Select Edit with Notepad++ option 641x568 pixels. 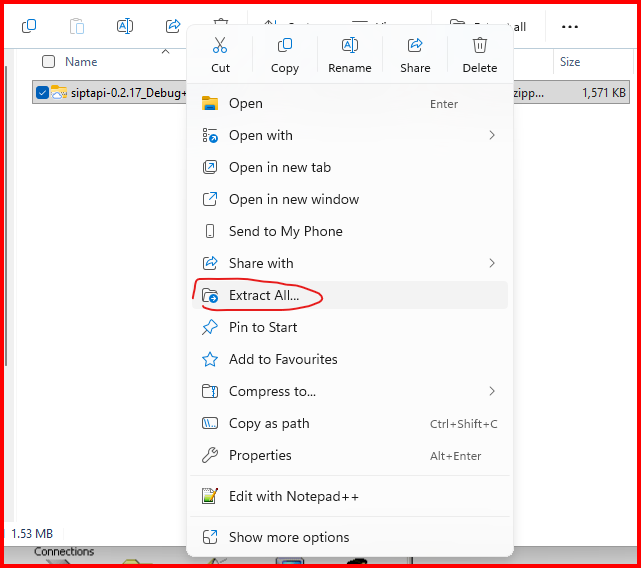293,496
